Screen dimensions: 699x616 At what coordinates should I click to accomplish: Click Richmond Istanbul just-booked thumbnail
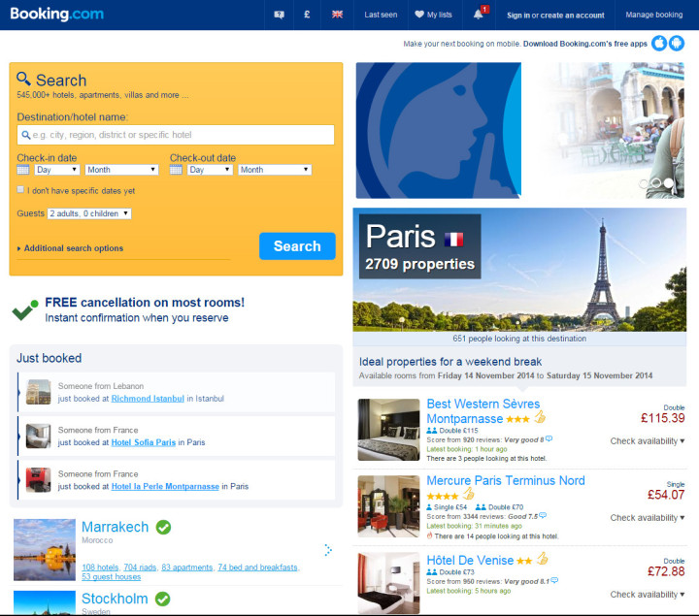pyautogui.click(x=38, y=392)
